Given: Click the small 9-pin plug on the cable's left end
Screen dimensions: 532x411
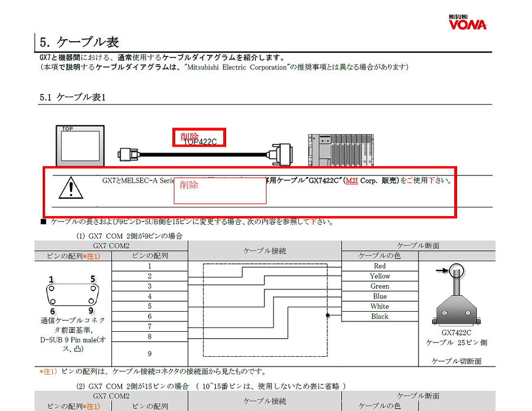Looking at the screenshot, I should point(128,155).
